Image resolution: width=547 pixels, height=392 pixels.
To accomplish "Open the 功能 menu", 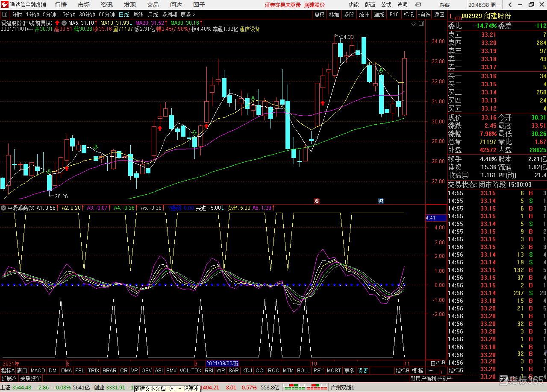I will 353,5.
